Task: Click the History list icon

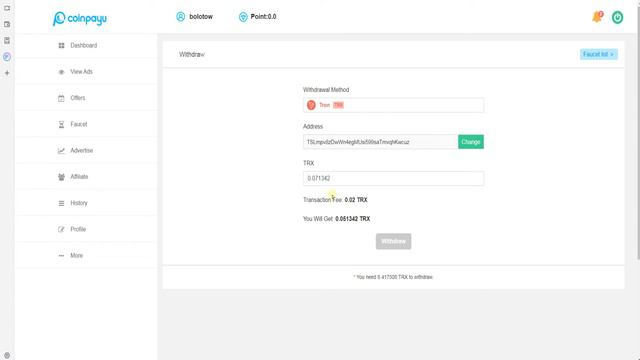Action: pyautogui.click(x=61, y=203)
